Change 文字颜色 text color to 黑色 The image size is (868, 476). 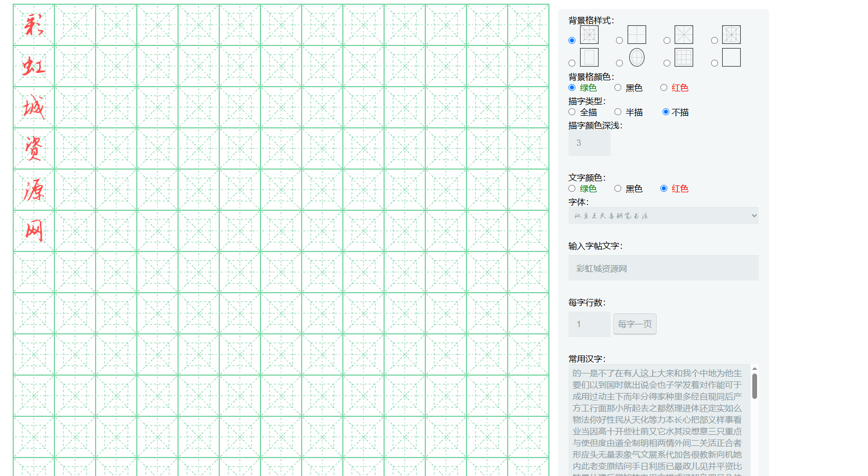[x=618, y=189]
